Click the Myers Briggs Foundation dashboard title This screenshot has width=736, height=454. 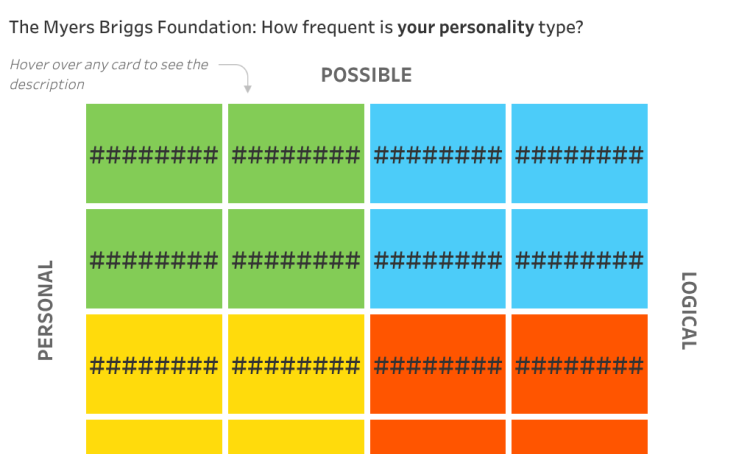[296, 27]
